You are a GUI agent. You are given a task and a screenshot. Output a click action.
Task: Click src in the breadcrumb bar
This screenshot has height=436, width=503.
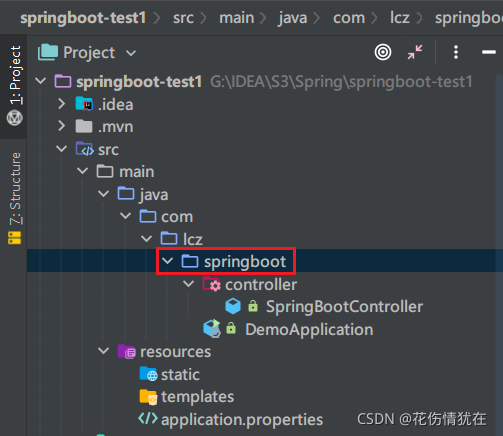(183, 18)
